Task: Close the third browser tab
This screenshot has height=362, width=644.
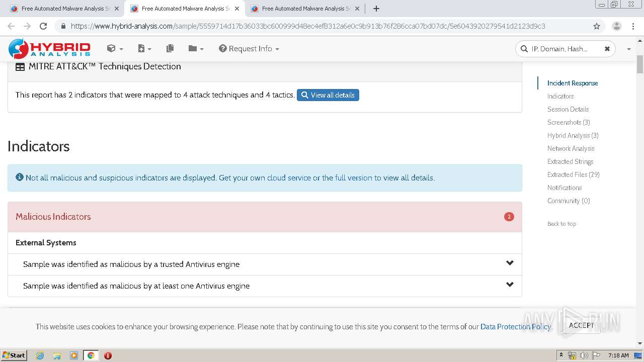Action: (357, 9)
